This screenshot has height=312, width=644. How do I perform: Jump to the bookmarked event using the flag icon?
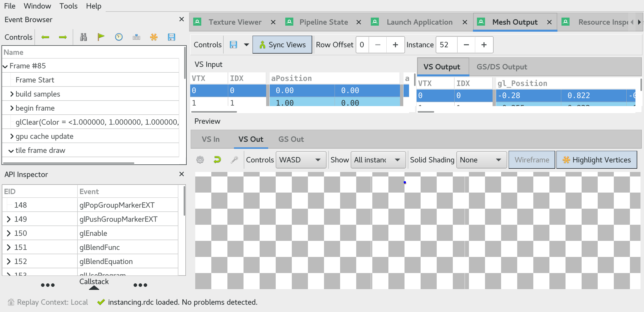tap(101, 37)
